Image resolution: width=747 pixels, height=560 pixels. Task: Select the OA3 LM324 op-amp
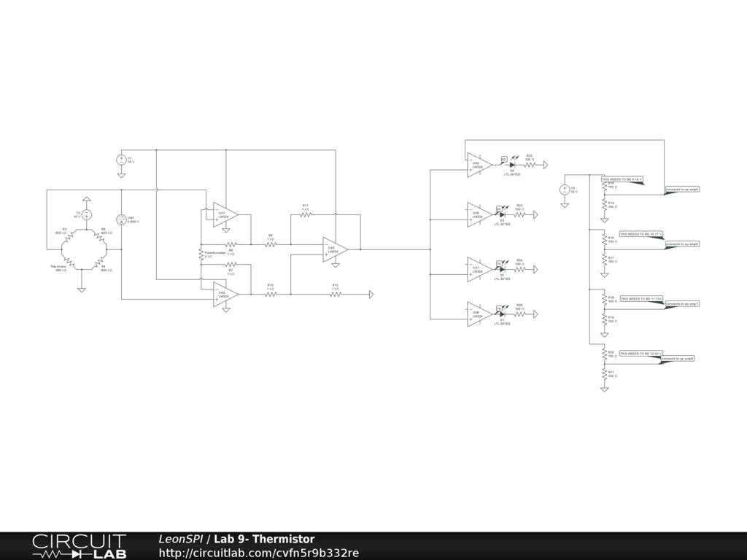(x=335, y=249)
